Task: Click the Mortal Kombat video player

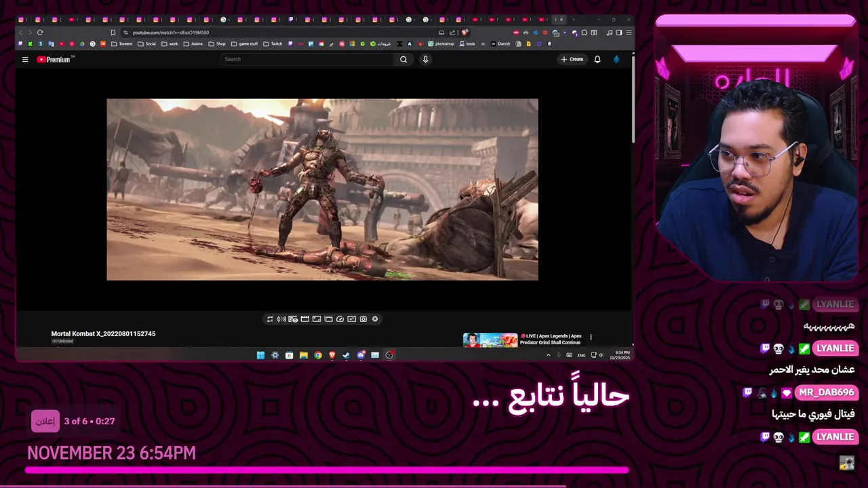Action: (x=322, y=190)
